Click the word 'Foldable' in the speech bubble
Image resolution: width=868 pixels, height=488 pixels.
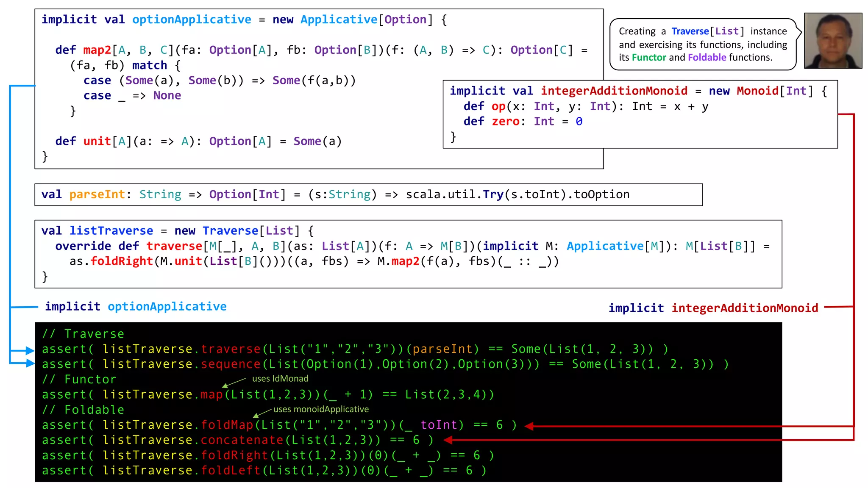click(707, 58)
